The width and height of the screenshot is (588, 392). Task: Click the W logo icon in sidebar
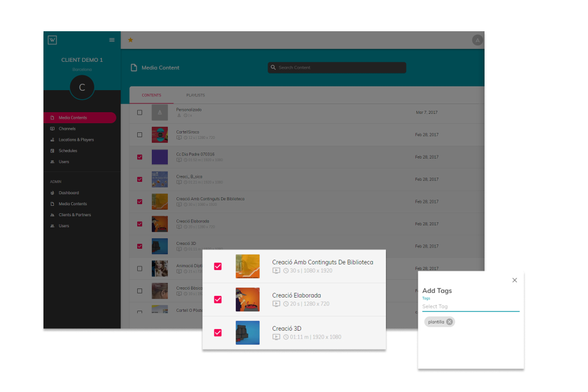53,40
